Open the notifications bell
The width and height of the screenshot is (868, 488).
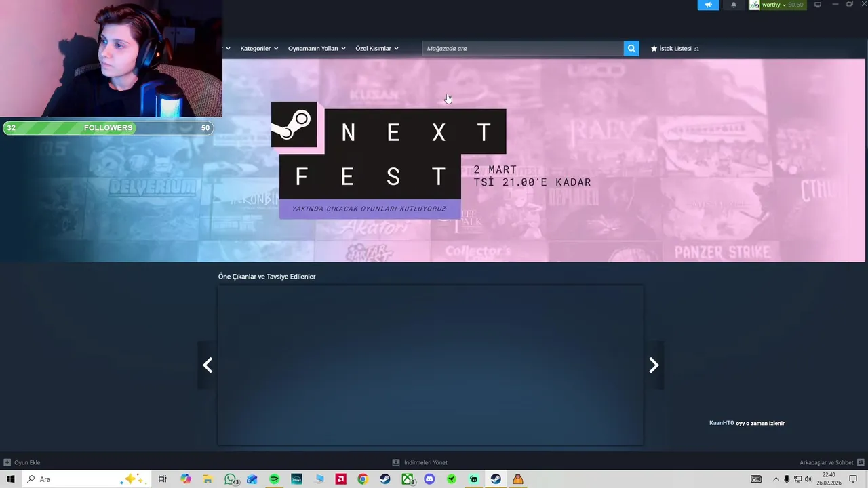click(x=733, y=5)
